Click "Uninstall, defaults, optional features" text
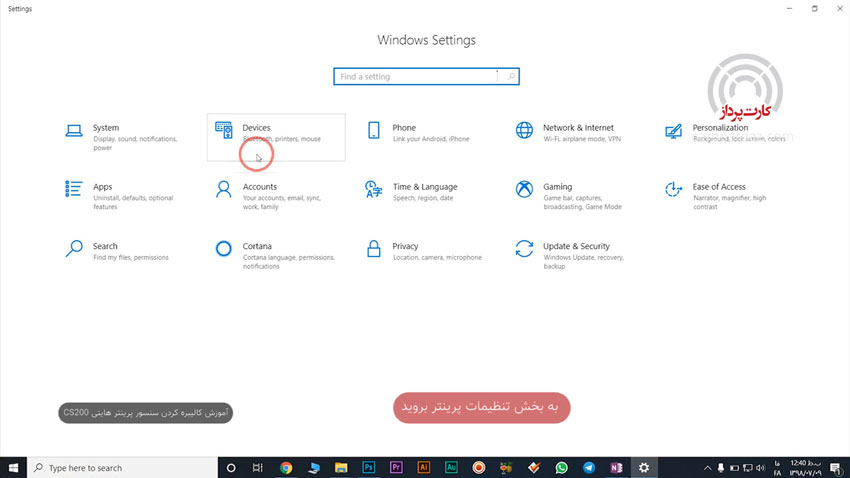 tap(133, 202)
